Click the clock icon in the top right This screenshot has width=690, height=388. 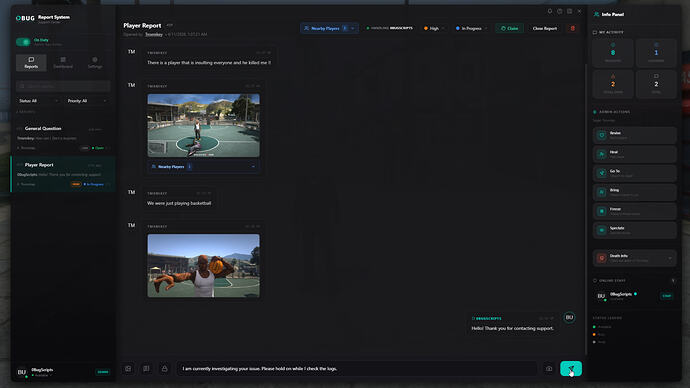559,11
